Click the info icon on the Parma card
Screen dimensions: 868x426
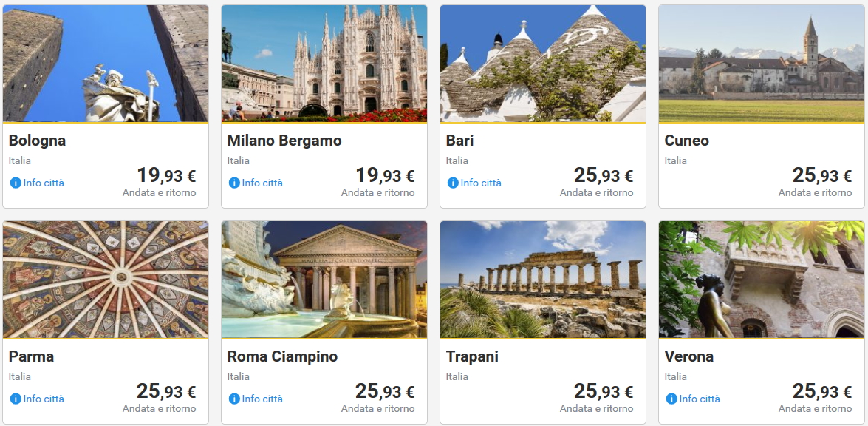pos(15,399)
